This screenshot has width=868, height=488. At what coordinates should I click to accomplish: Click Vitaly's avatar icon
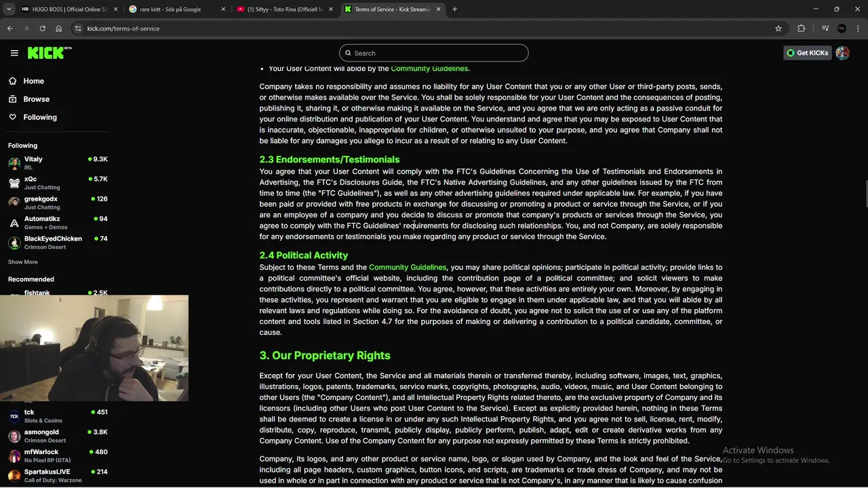(x=14, y=163)
